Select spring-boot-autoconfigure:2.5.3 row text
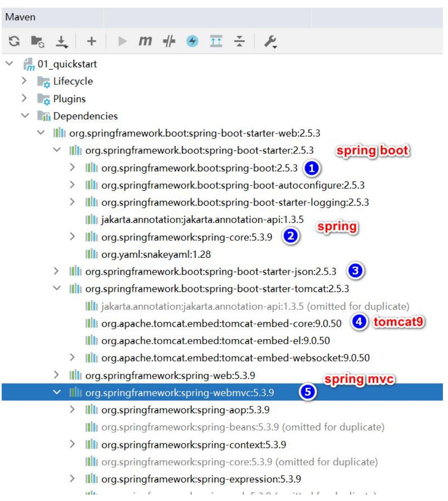This screenshot has height=501, width=448. tap(233, 185)
